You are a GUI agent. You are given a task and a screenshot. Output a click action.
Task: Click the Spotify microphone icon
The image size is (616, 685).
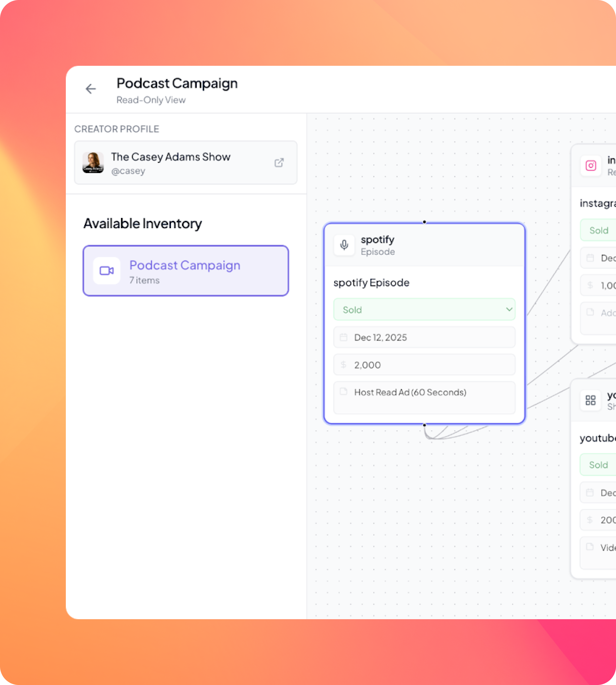pos(344,245)
